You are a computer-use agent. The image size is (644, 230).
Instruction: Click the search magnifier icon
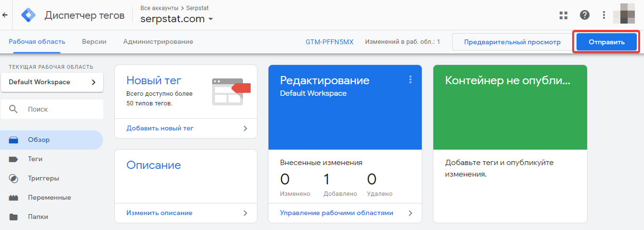coord(14,109)
